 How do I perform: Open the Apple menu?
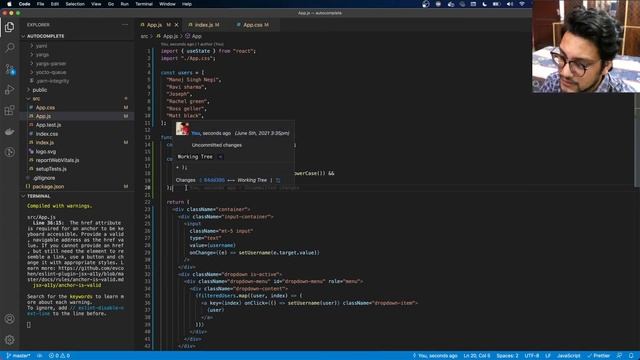9,4
